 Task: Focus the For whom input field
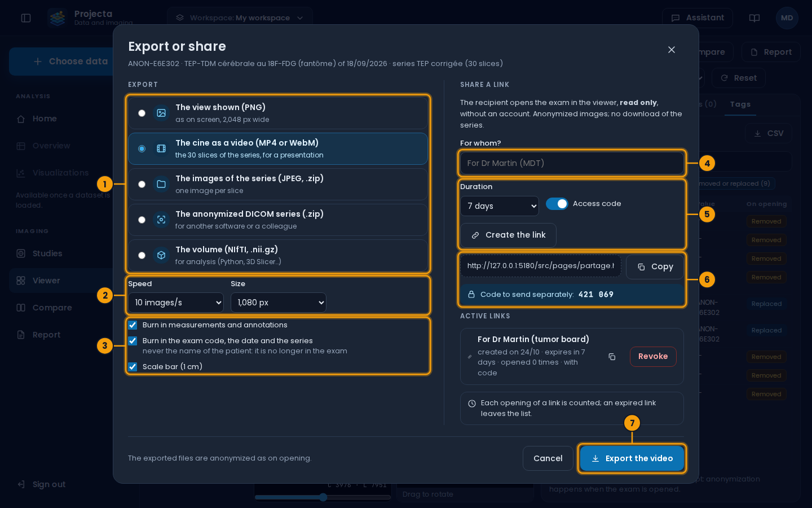click(x=572, y=163)
